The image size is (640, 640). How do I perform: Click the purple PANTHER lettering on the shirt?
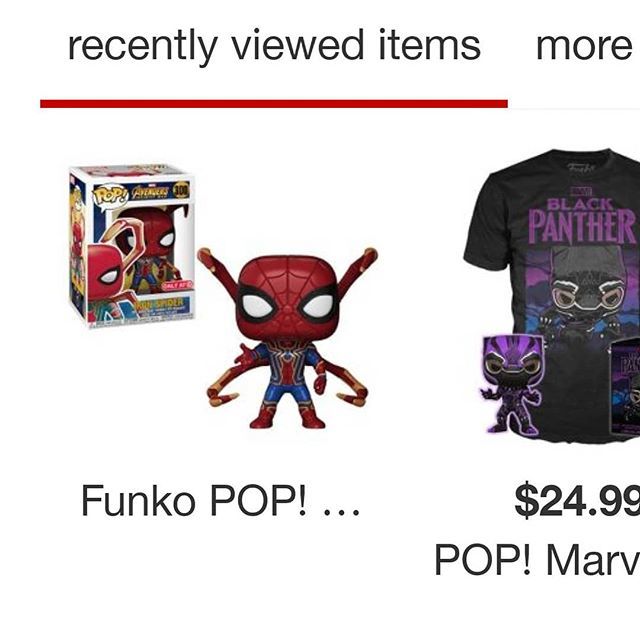582,226
